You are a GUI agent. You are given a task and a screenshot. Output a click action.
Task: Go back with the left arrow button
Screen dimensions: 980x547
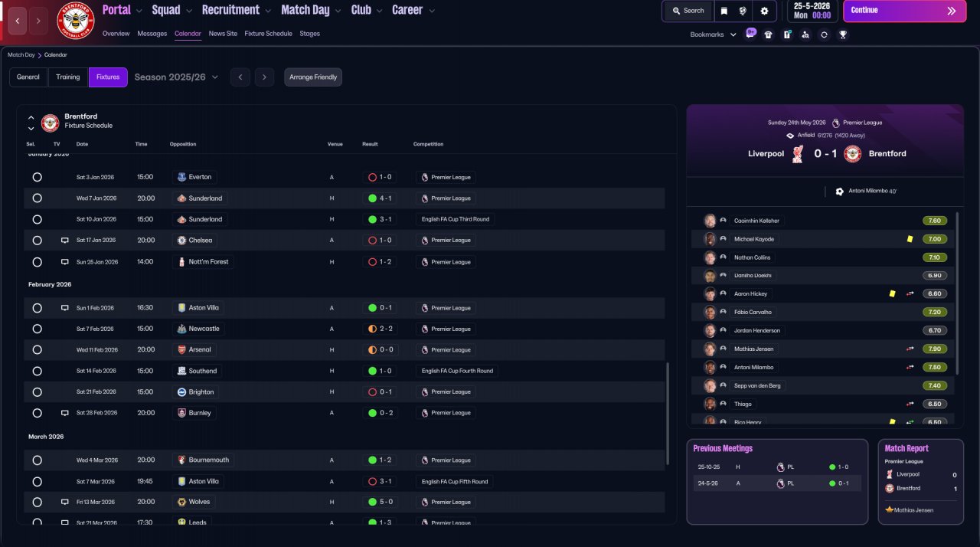[18, 21]
